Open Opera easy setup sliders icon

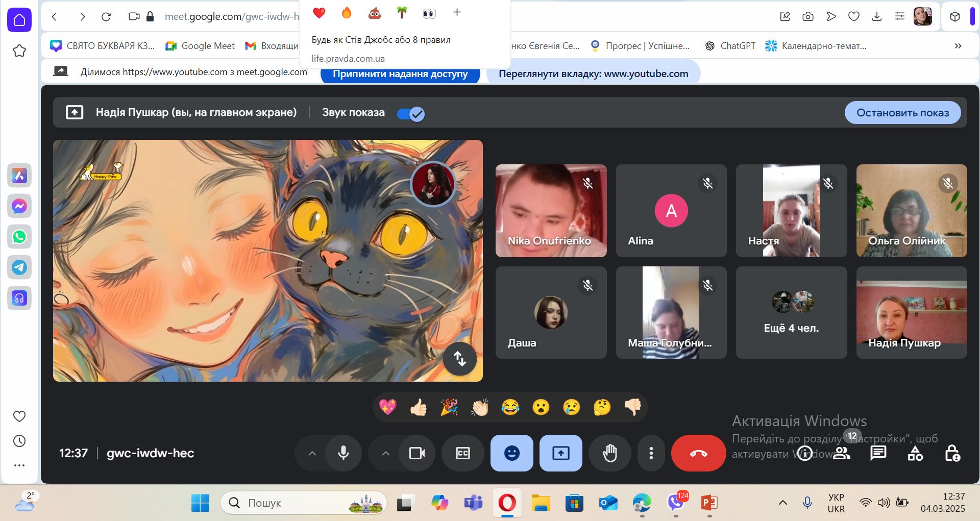point(900,17)
